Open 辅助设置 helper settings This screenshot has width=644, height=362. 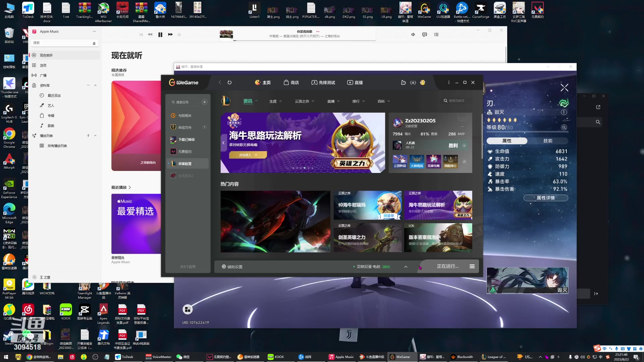click(x=232, y=267)
